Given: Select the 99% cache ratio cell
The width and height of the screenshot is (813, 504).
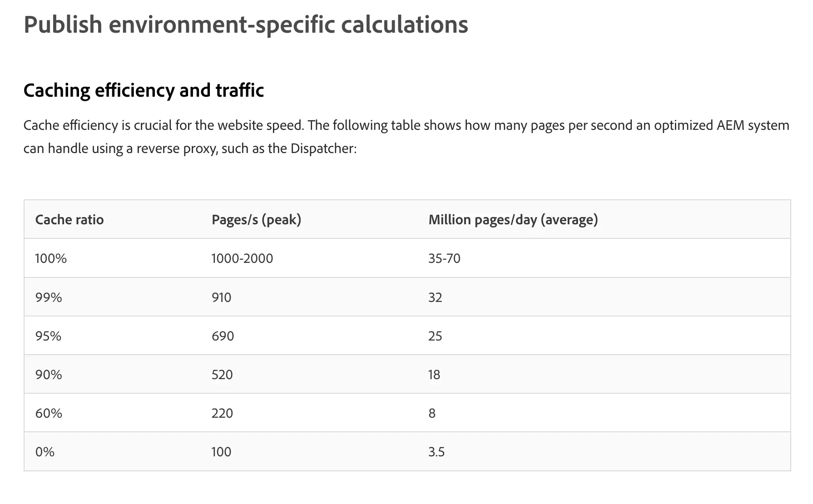Looking at the screenshot, I should pos(49,297).
